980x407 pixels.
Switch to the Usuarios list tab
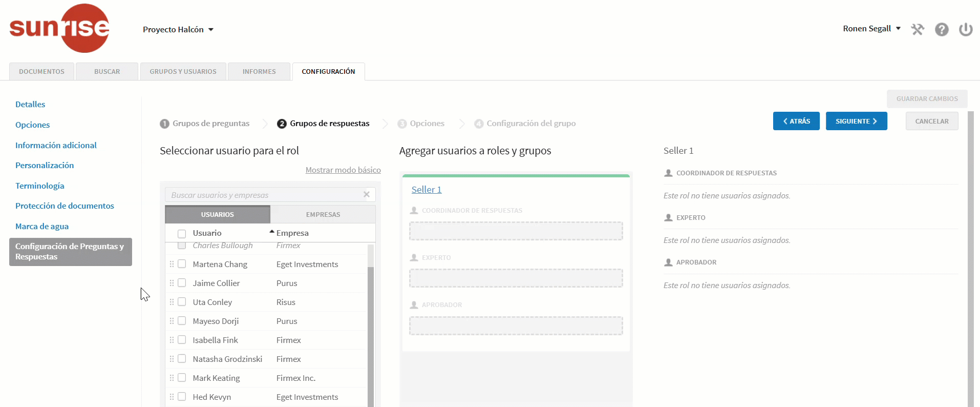coord(218,214)
